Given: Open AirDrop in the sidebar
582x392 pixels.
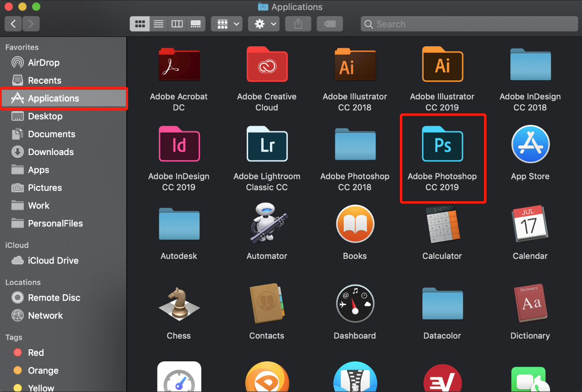Looking at the screenshot, I should tap(63, 63).
